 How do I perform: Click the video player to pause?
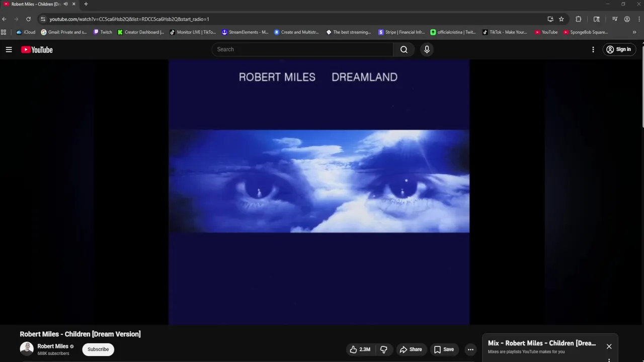tap(319, 192)
